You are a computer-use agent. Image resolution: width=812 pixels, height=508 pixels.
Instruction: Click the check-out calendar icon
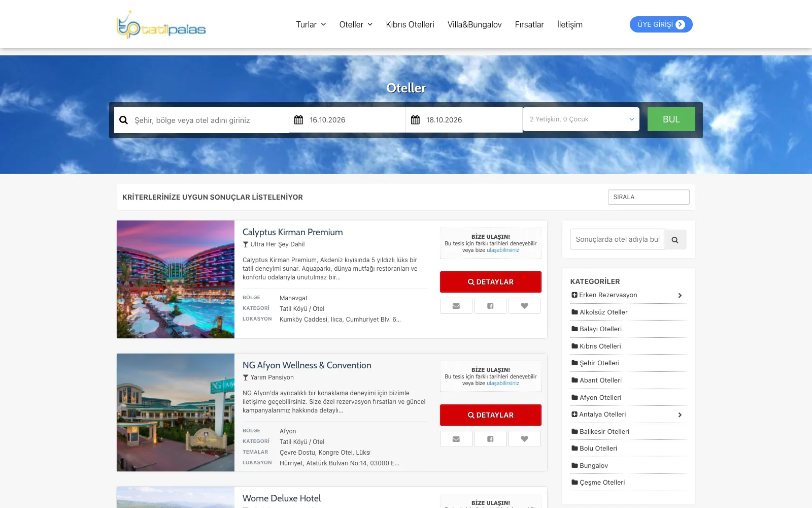415,120
